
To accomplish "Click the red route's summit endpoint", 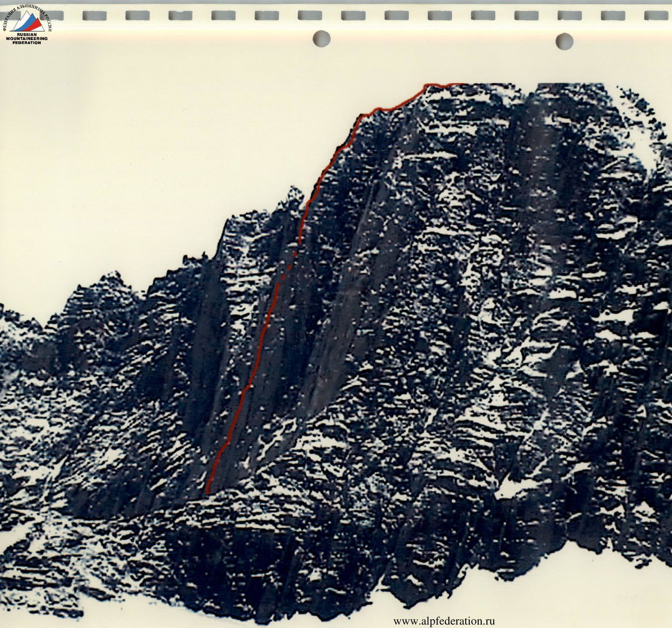I will click(x=462, y=84).
